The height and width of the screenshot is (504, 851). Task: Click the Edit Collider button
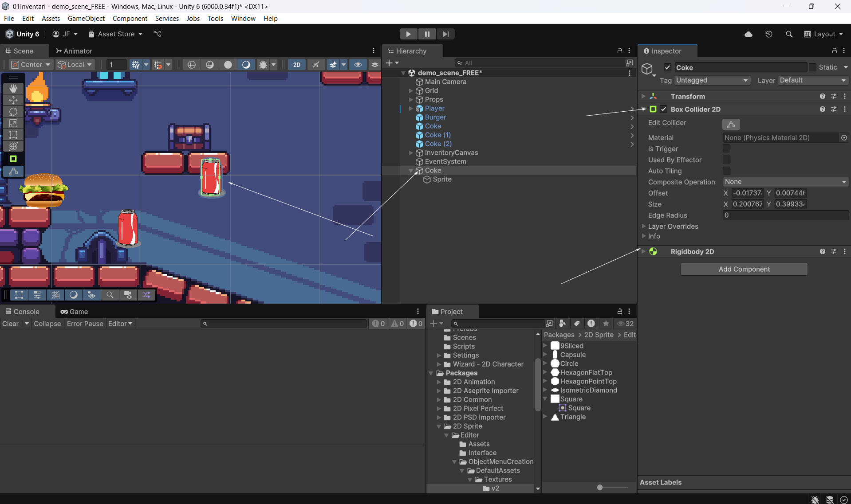(731, 124)
